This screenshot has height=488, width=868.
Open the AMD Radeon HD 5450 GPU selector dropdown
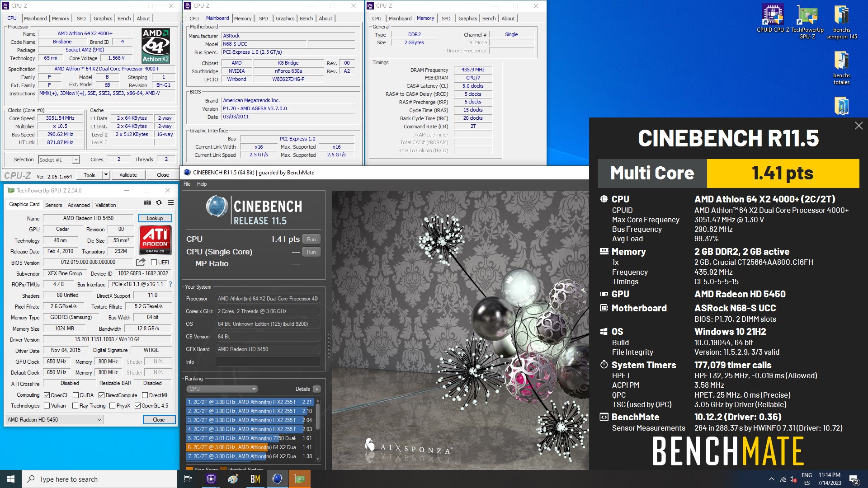coord(55,420)
